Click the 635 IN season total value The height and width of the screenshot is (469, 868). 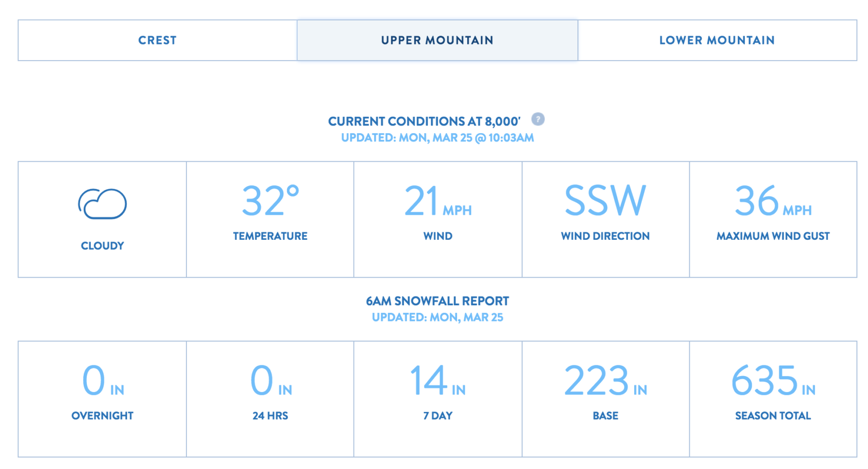point(773,381)
